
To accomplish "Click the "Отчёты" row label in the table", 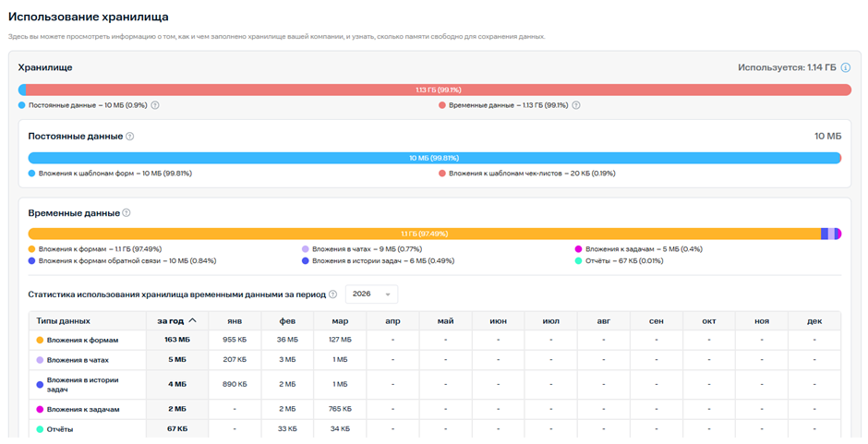I will point(60,429).
